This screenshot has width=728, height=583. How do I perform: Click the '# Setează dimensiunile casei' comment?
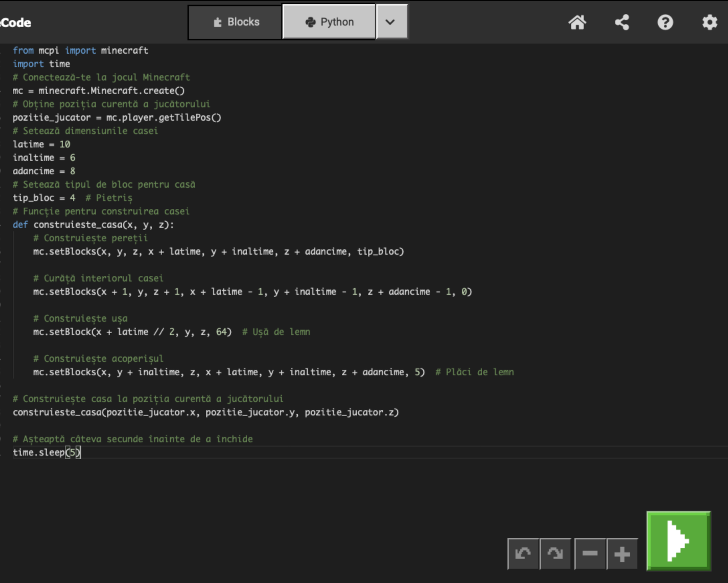[85, 131]
